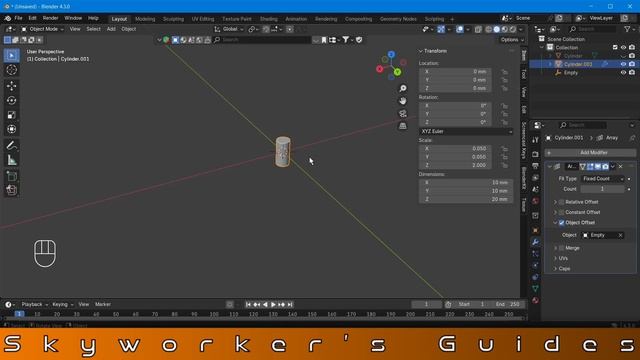Select the Move tool
640x360 pixels.
pyautogui.click(x=11, y=86)
